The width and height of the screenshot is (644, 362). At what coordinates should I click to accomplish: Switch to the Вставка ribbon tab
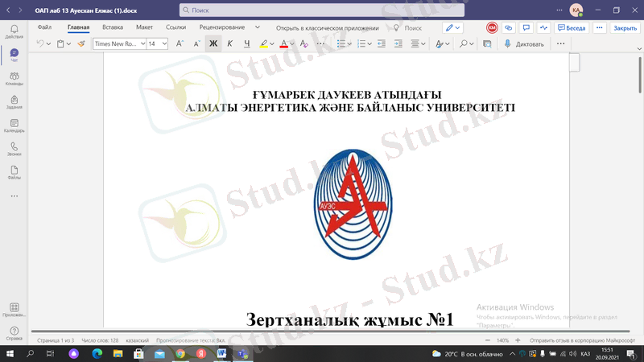point(113,27)
